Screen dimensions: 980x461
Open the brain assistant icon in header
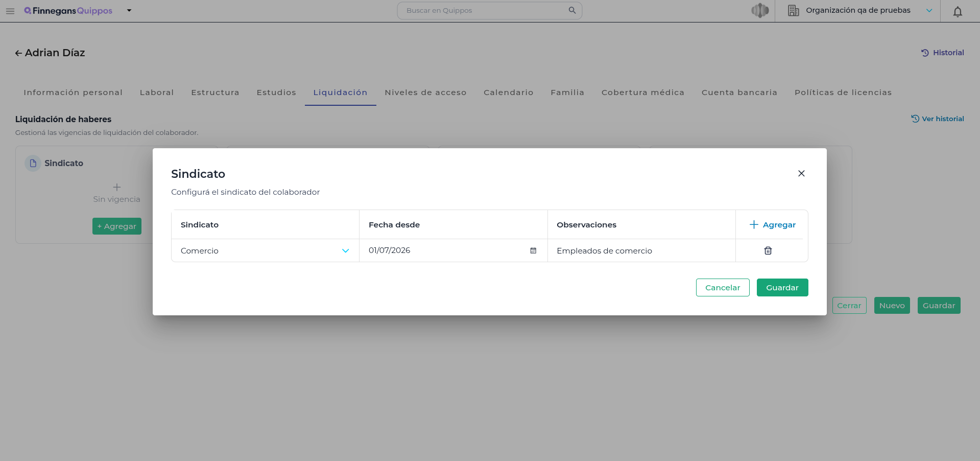(760, 10)
